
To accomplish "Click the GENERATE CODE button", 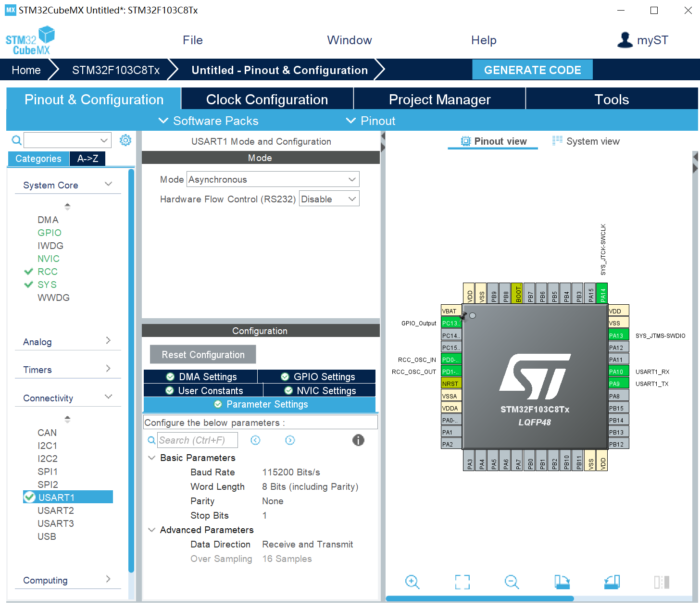I will pos(532,70).
